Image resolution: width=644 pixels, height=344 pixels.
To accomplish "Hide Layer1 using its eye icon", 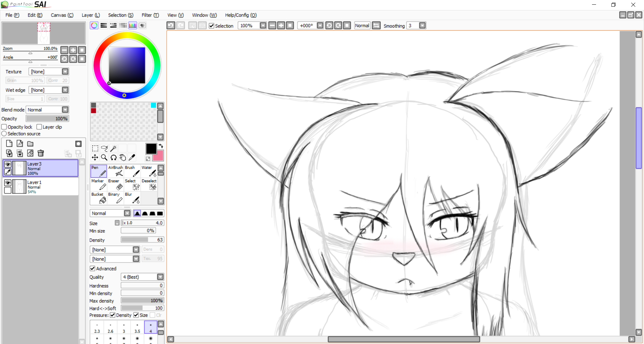I will tap(8, 183).
